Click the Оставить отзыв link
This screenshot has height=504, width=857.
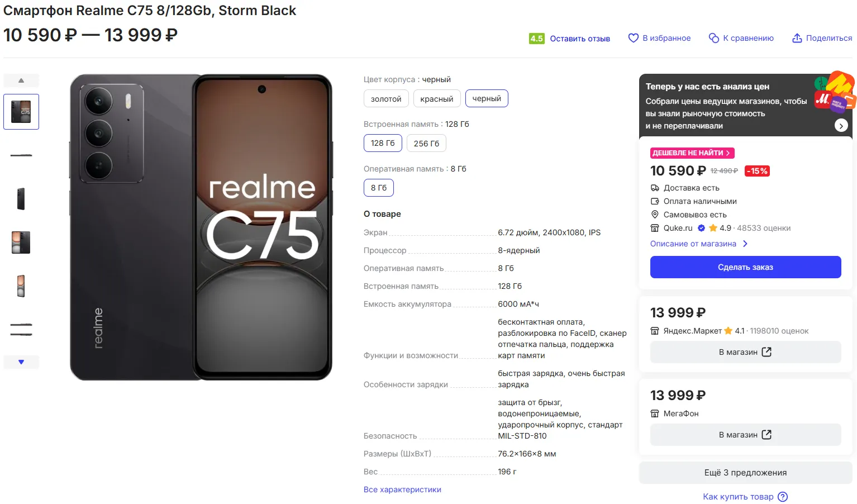pos(579,39)
